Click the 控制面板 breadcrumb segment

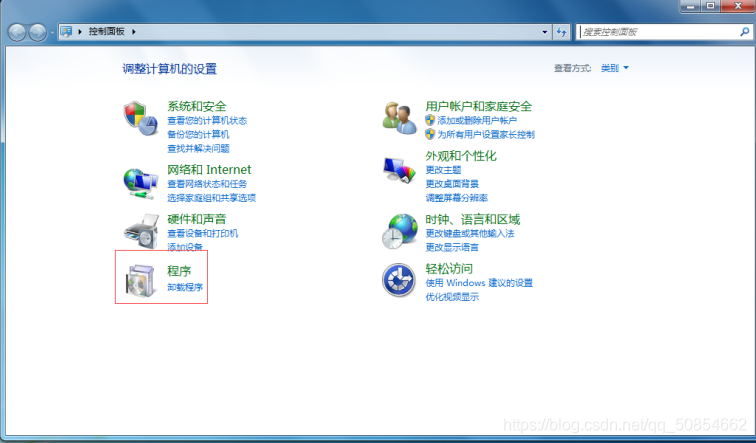(107, 31)
